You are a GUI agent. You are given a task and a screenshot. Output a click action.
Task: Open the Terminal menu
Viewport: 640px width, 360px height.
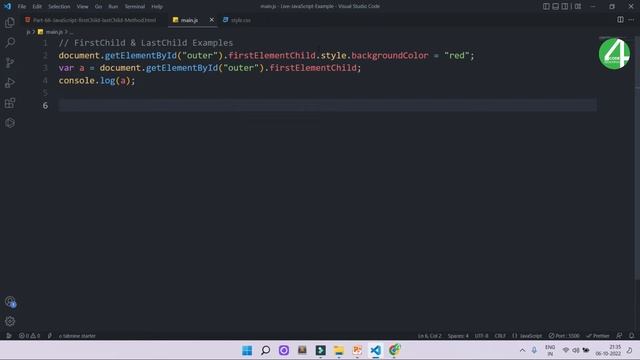coord(135,7)
